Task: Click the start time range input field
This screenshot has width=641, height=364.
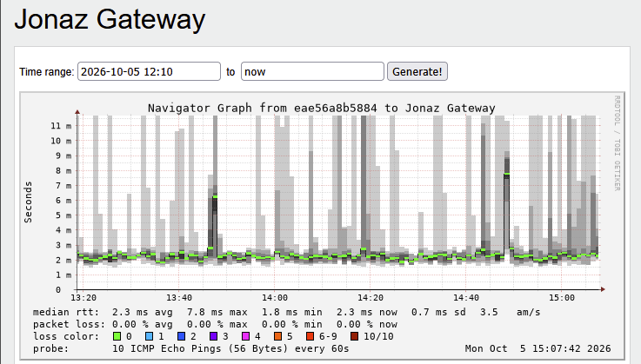Action: 149,71
